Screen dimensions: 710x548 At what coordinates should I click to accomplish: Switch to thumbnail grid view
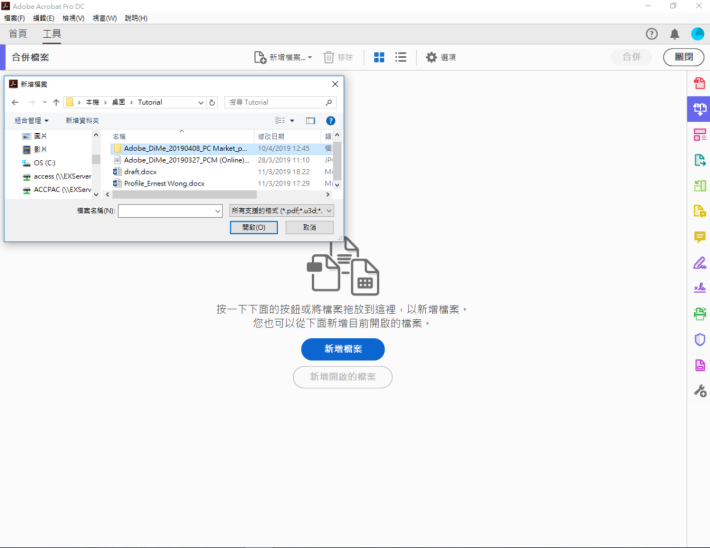(x=379, y=58)
